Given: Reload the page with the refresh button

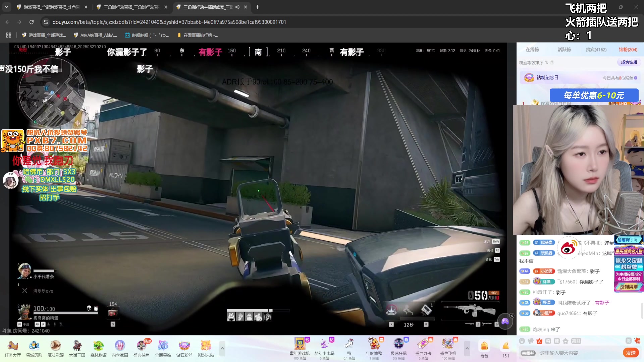Looking at the screenshot, I should (x=32, y=22).
